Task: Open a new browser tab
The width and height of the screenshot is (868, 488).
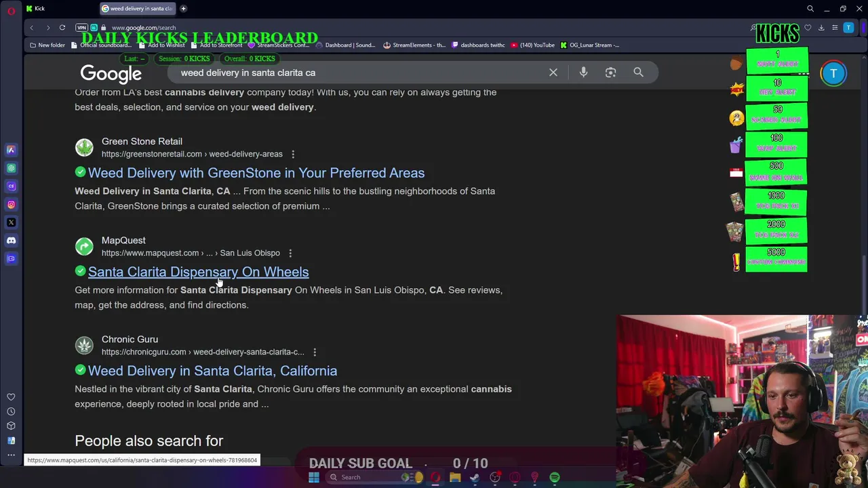Action: [183, 9]
